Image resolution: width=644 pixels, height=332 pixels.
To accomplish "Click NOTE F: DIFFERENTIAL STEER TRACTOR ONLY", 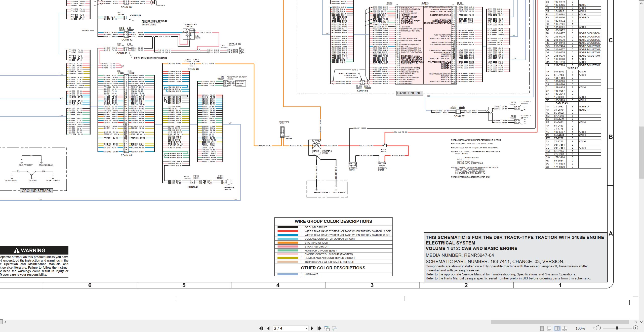I will click(x=470, y=177).
